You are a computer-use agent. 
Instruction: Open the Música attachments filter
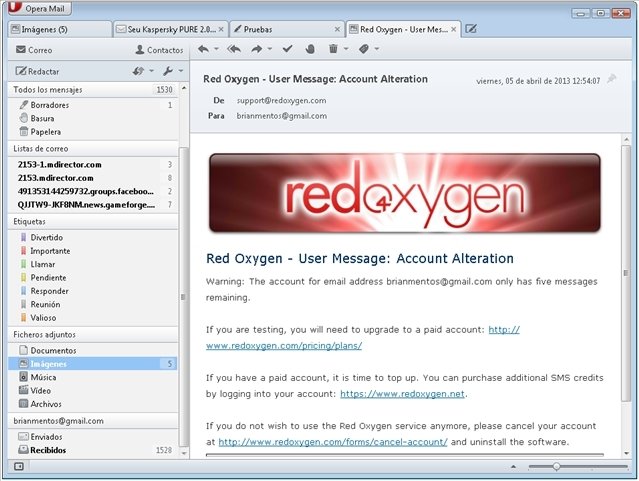(93, 377)
